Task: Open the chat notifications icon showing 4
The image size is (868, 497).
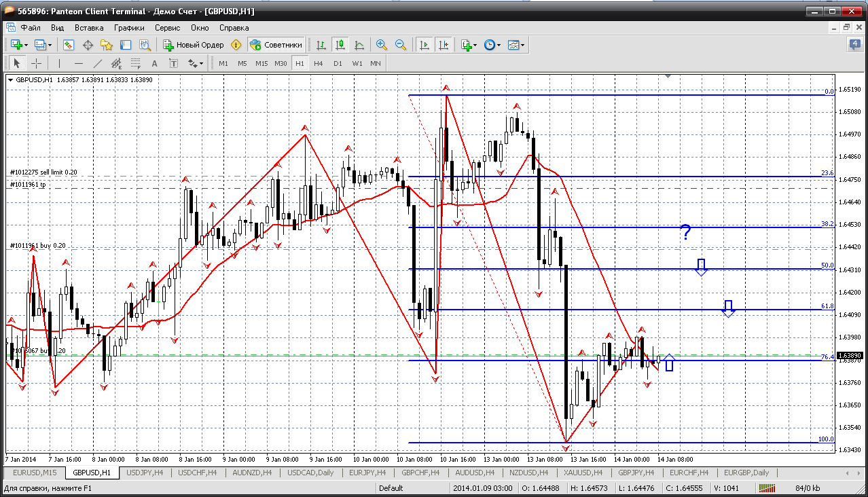Action: pos(854,45)
